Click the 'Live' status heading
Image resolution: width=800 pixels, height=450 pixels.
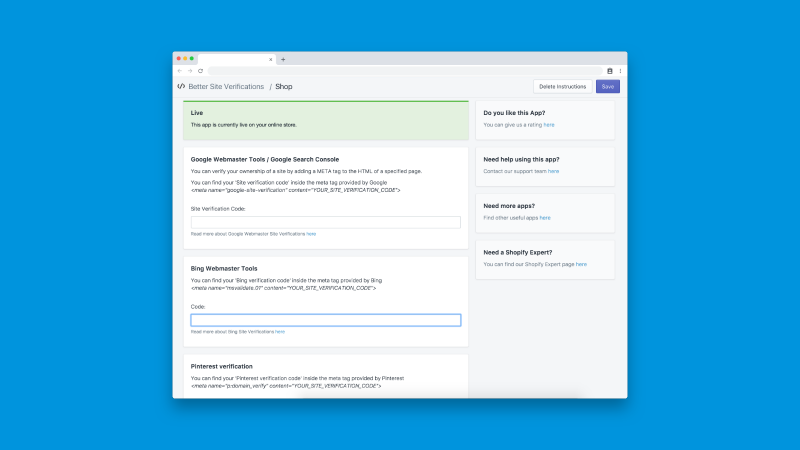197,113
